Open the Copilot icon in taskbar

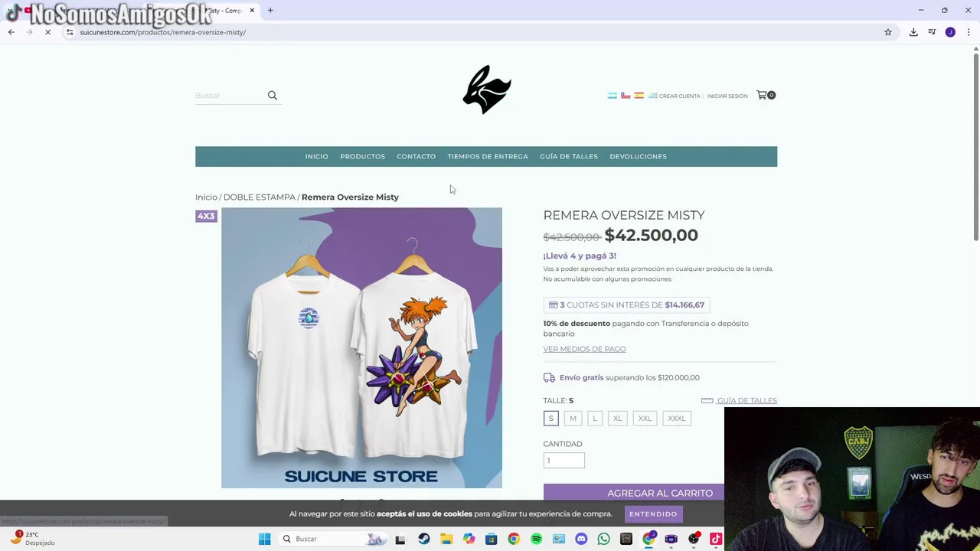coord(469,539)
